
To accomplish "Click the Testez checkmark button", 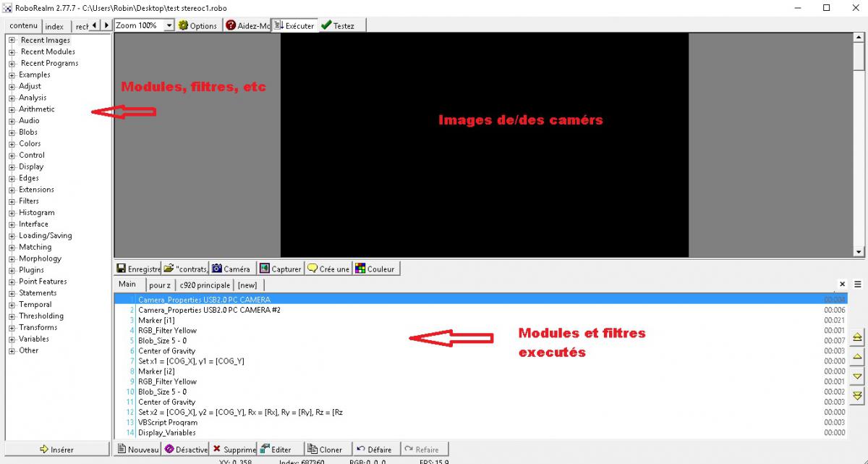I will pos(342,25).
